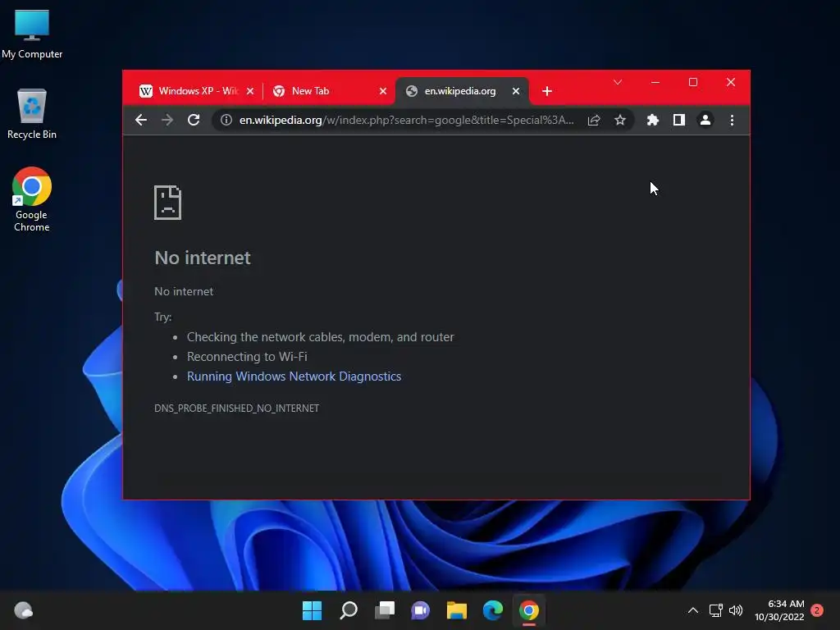The height and width of the screenshot is (630, 840).
Task: Minimize the Chrome window
Action: (x=655, y=82)
